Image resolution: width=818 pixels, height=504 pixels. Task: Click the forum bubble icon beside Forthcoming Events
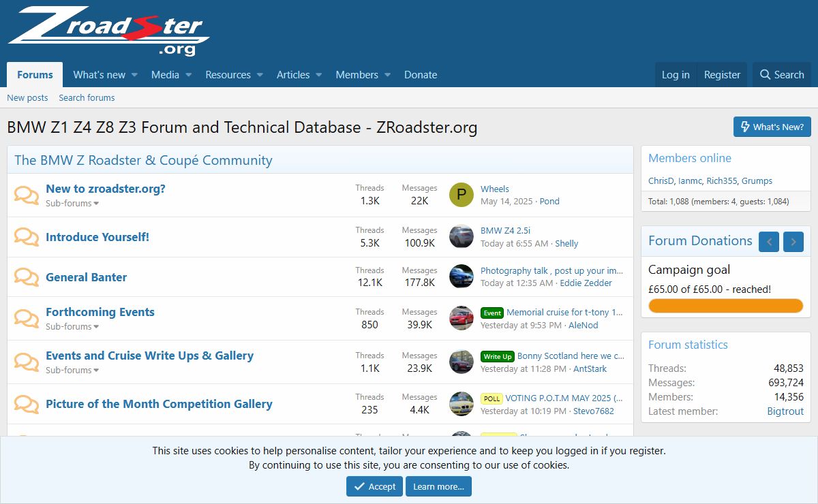tap(27, 319)
